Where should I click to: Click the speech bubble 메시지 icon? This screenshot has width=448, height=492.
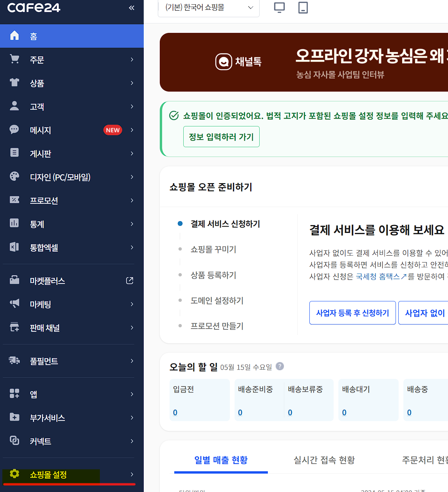(x=14, y=130)
